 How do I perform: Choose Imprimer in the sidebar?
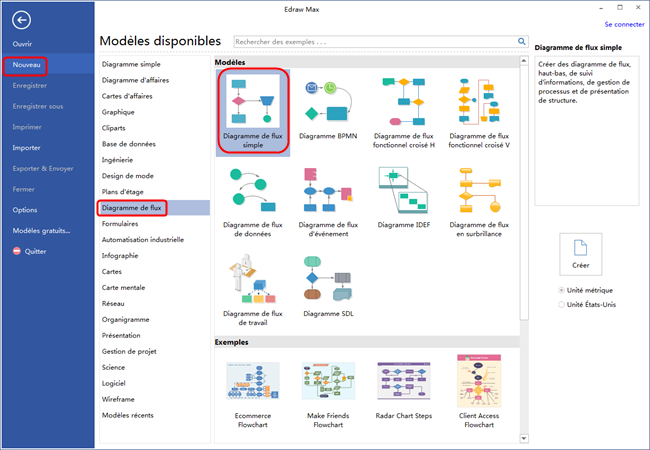27,127
